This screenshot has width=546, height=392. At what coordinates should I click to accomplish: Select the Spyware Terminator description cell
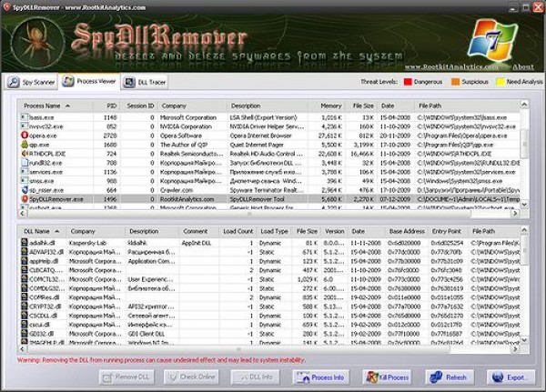click(267, 190)
